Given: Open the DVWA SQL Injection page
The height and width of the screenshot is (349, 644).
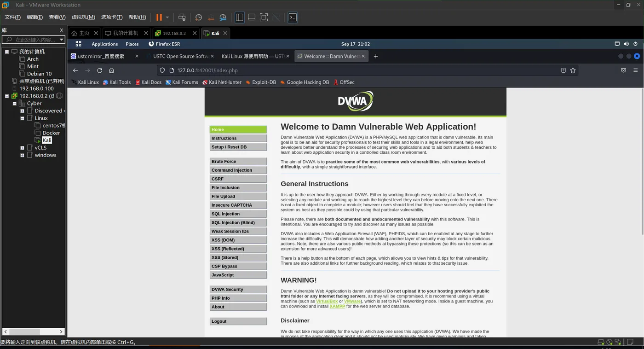Looking at the screenshot, I should click(238, 214).
